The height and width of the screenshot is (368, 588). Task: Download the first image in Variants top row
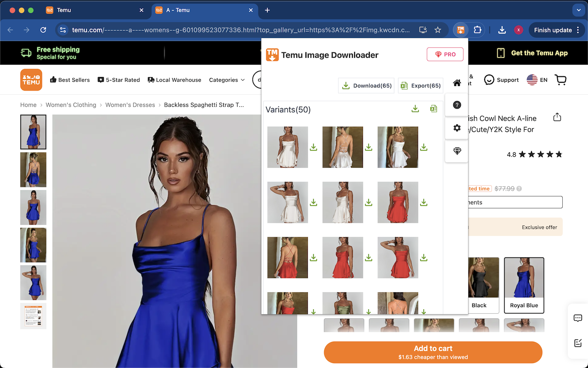click(313, 147)
